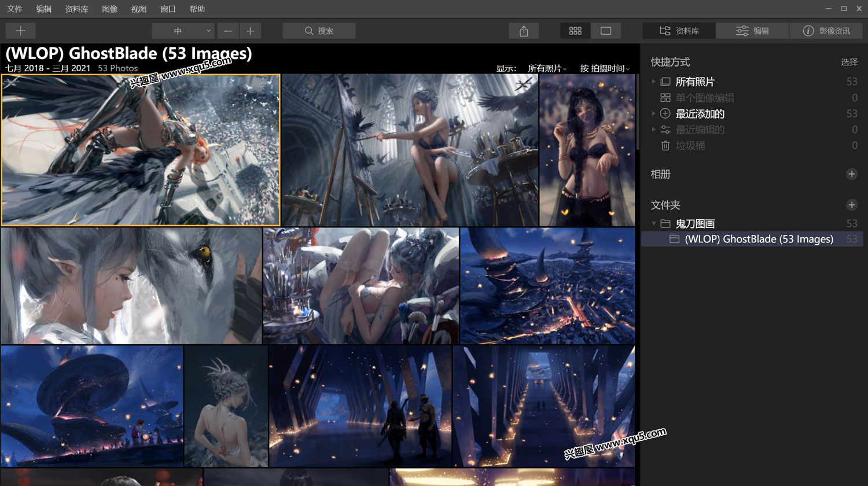
Task: Open the 资料库 menu in menu bar
Action: coord(76,9)
